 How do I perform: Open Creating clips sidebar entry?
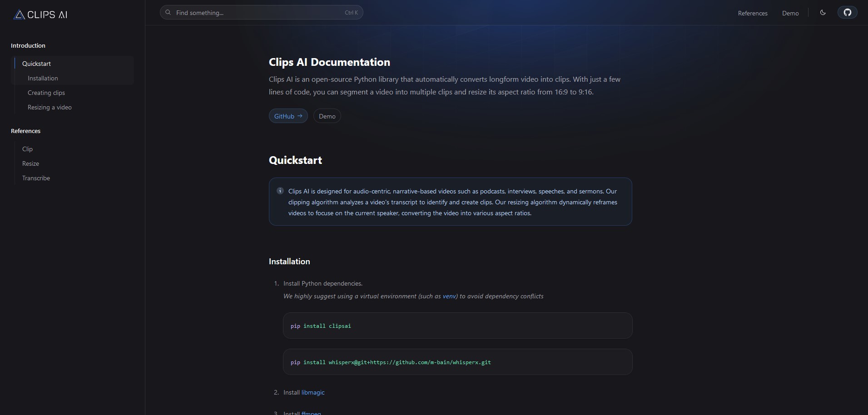[46, 93]
